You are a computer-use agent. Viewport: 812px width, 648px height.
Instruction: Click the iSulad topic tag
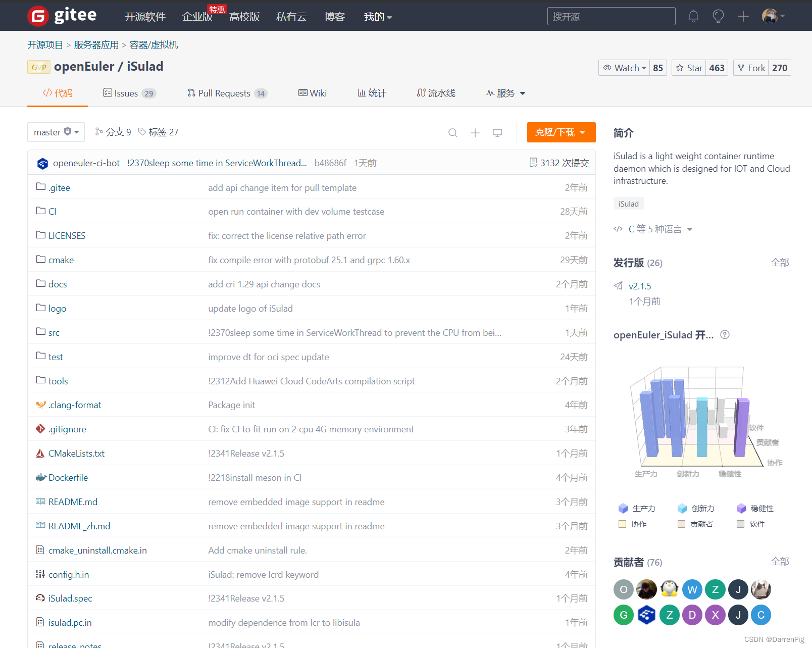629,204
